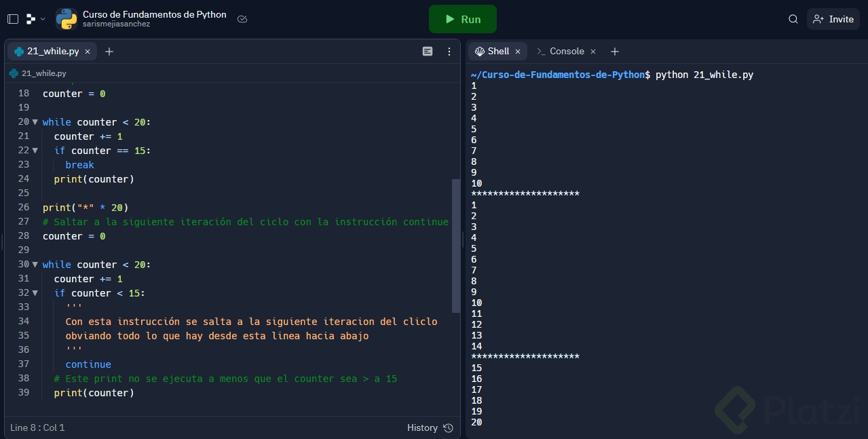Open editor pane three-dot menu
Image resolution: width=868 pixels, height=439 pixels.
[449, 52]
